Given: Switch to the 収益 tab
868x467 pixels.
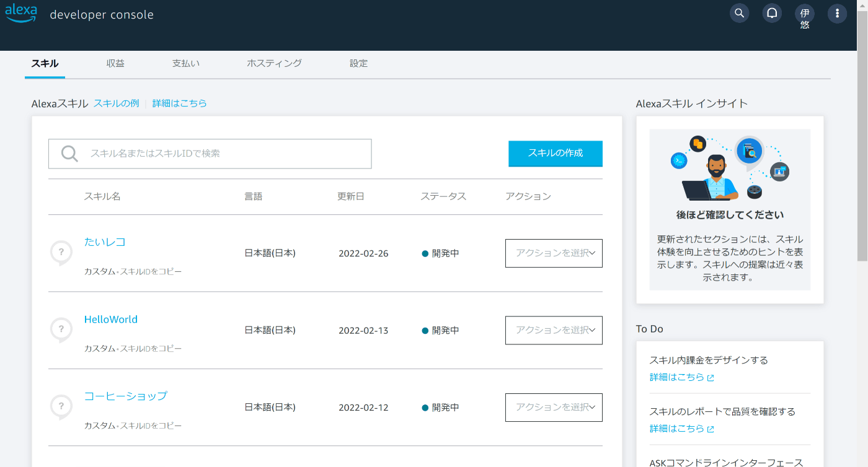Looking at the screenshot, I should point(115,63).
